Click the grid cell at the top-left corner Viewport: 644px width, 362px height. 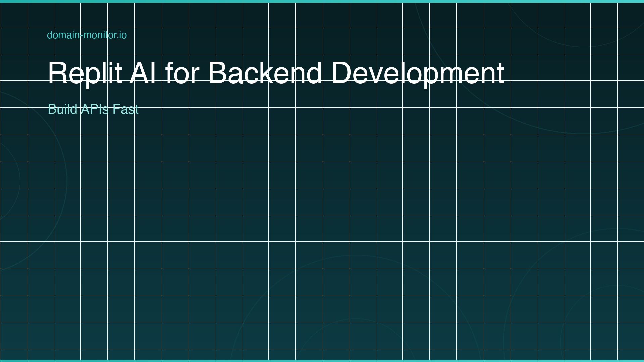click(x=13, y=15)
